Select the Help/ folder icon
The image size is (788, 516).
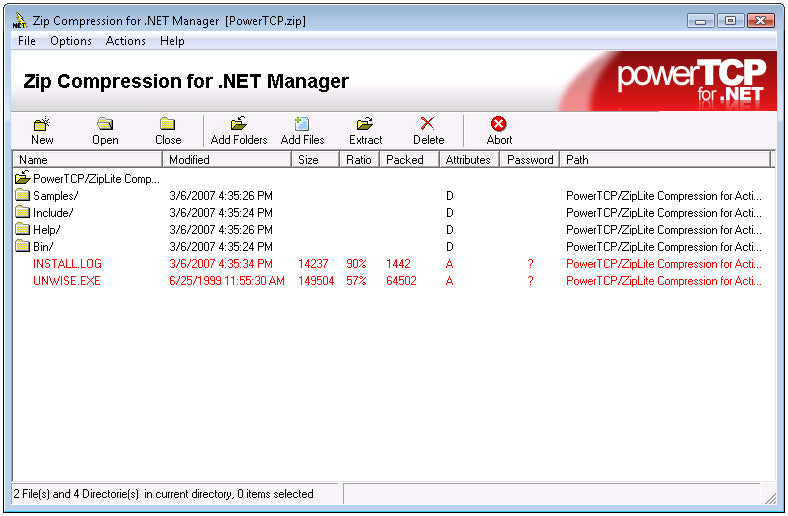[23, 229]
